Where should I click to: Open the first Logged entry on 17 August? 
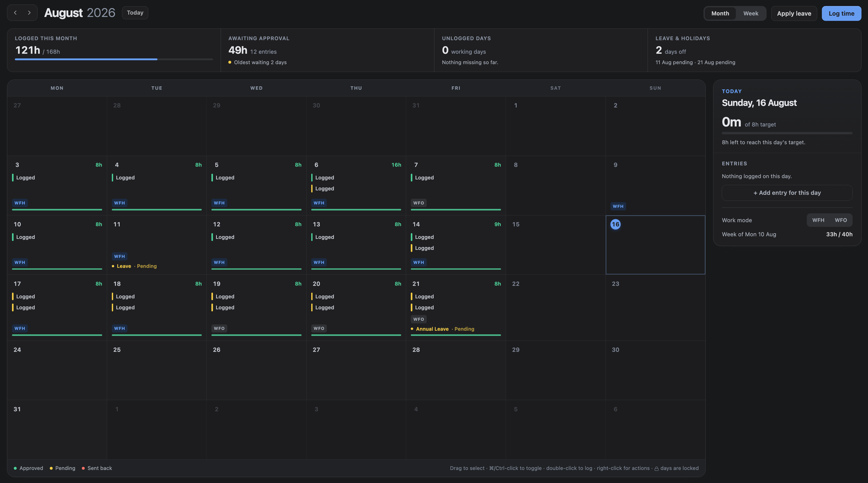coord(57,297)
